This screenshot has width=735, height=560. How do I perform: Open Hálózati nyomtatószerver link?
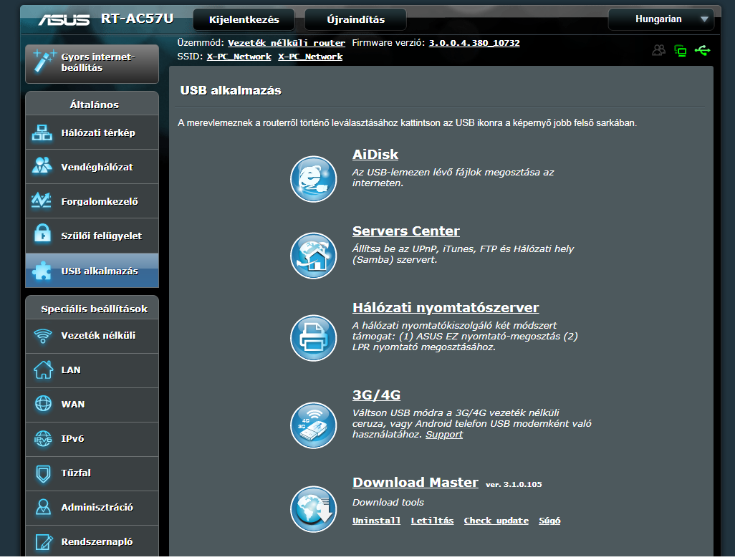pos(446,307)
